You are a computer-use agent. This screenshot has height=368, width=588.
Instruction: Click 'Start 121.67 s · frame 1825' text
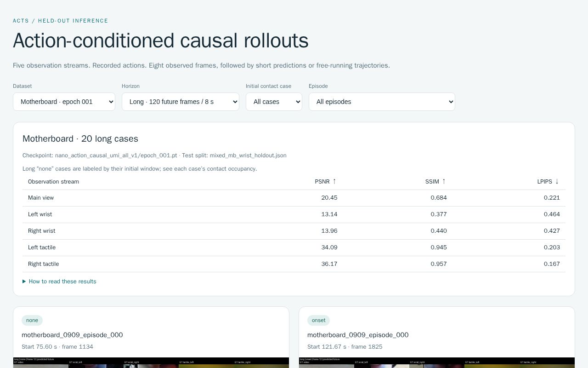pyautogui.click(x=345, y=347)
